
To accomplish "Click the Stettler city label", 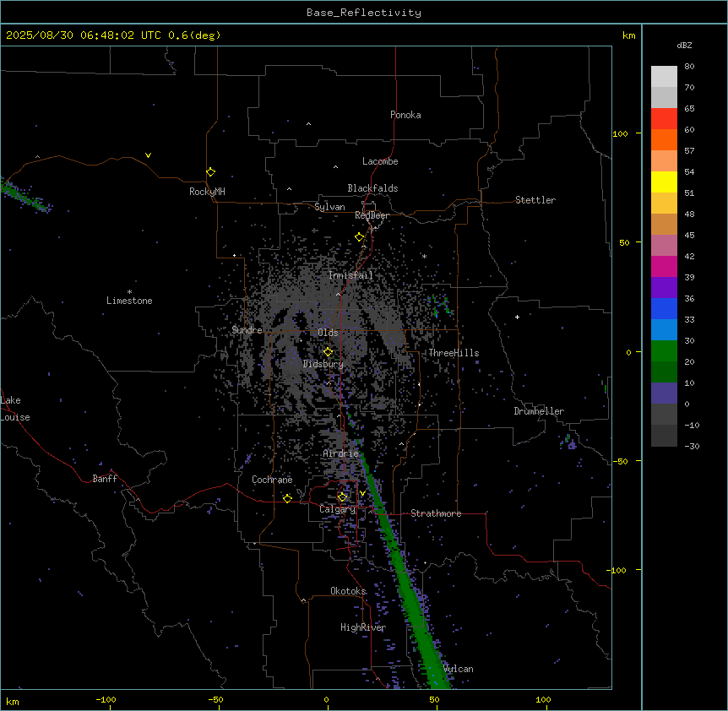I will point(535,200).
